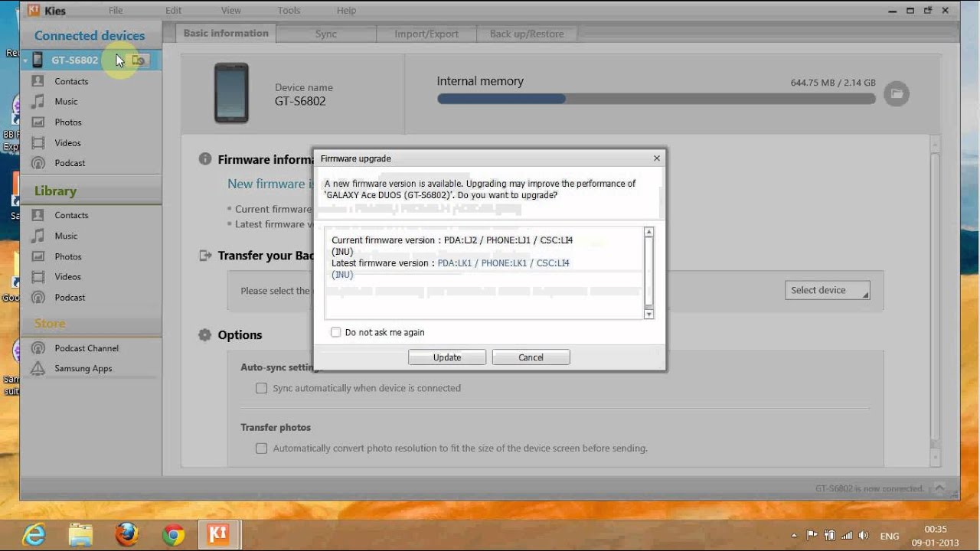Switch to the Back up/Restore tab
980x551 pixels.
pyautogui.click(x=527, y=34)
